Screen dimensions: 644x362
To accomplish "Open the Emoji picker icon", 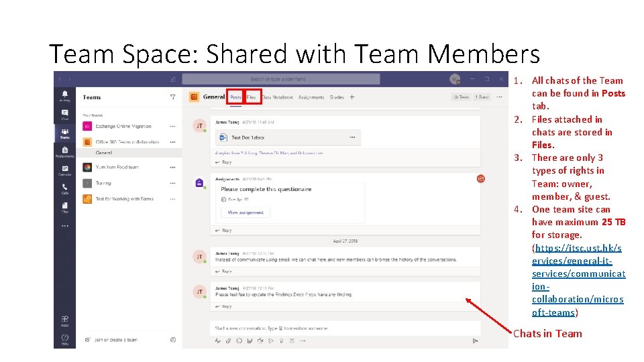I will pyautogui.click(x=239, y=341).
